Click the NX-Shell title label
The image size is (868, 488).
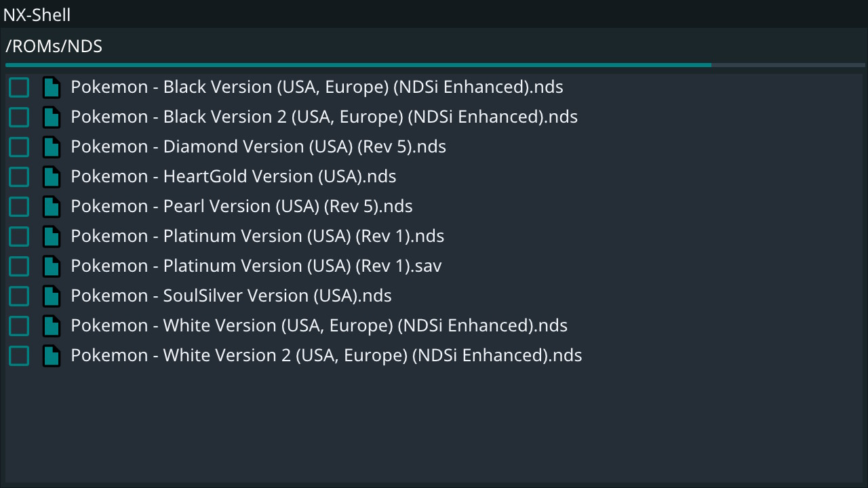coord(37,14)
